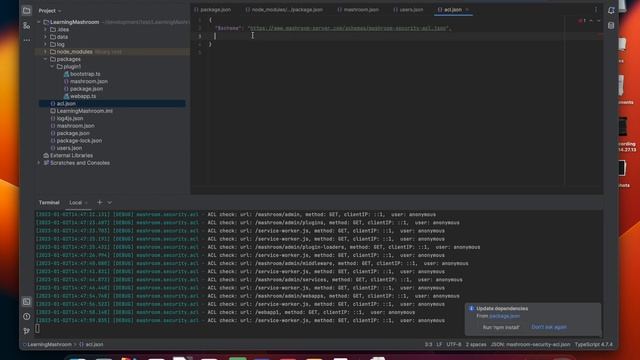
Task: Select users.json in the project tree
Action: click(x=69, y=148)
